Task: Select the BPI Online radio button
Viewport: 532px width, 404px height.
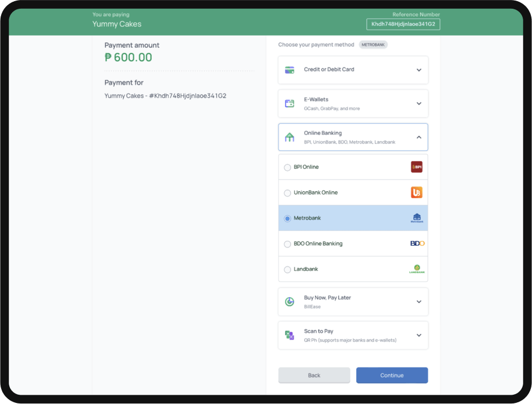Action: coord(287,167)
